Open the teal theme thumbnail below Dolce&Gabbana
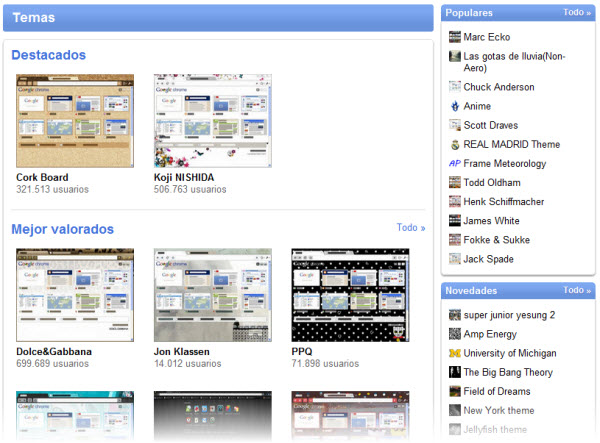This screenshot has width=600, height=443. pos(75,416)
